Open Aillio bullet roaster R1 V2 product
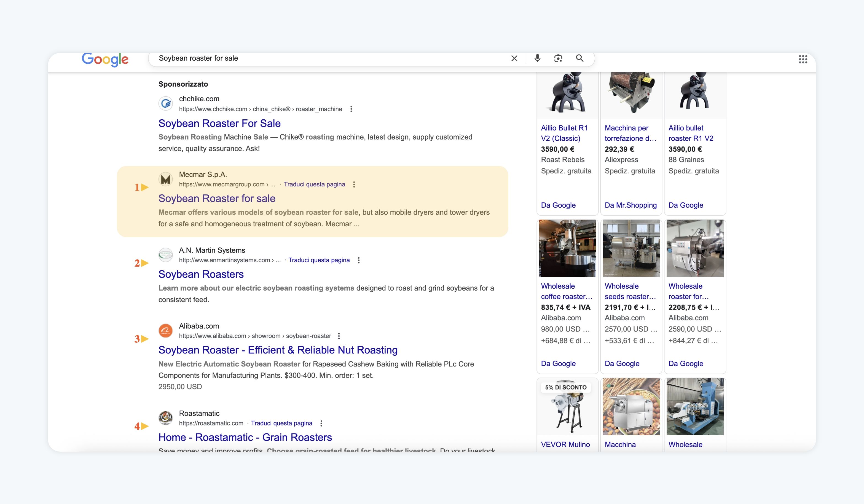This screenshot has height=504, width=864. pyautogui.click(x=691, y=133)
